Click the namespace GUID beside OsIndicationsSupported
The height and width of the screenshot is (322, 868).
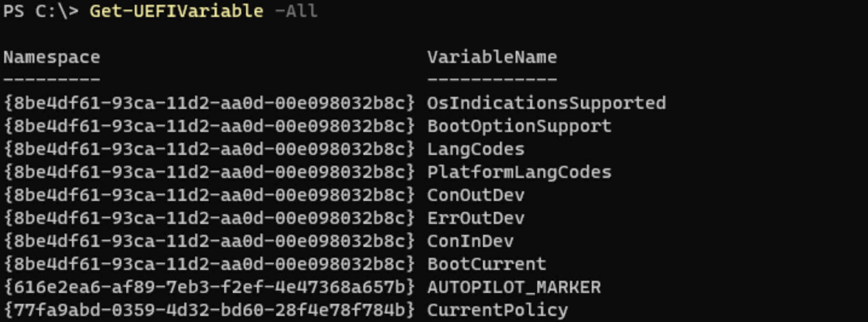(x=209, y=103)
